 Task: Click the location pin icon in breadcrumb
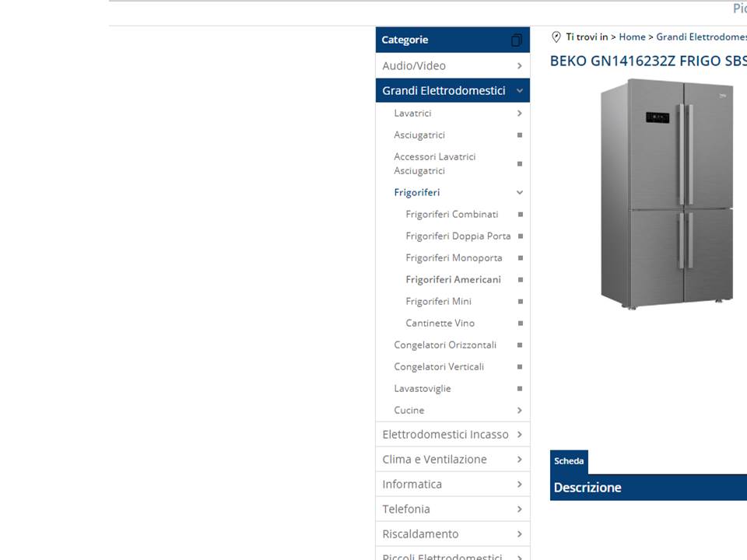point(556,37)
